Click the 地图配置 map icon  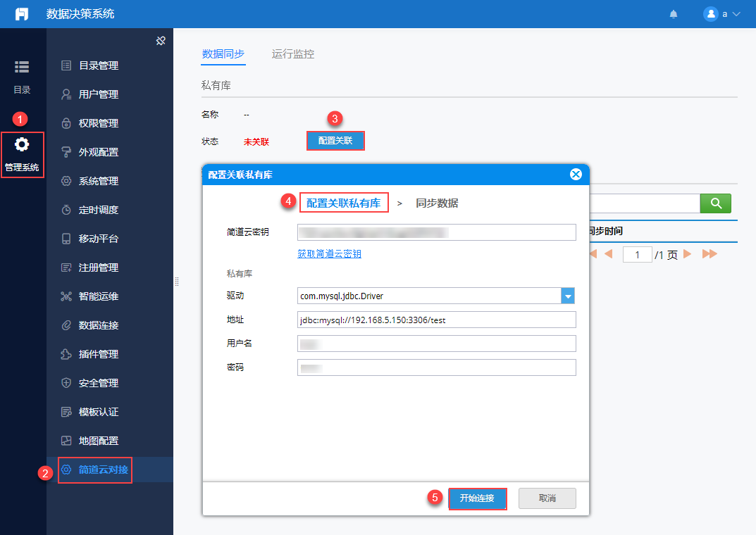66,441
